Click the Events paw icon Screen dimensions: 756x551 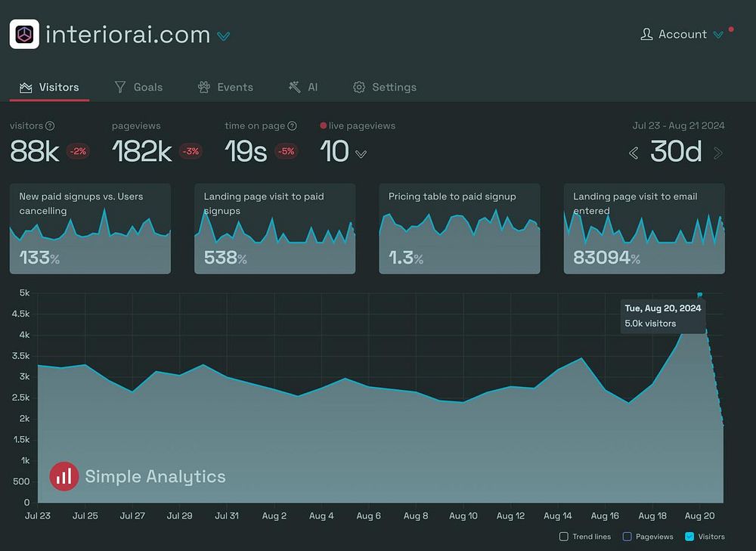coord(204,87)
